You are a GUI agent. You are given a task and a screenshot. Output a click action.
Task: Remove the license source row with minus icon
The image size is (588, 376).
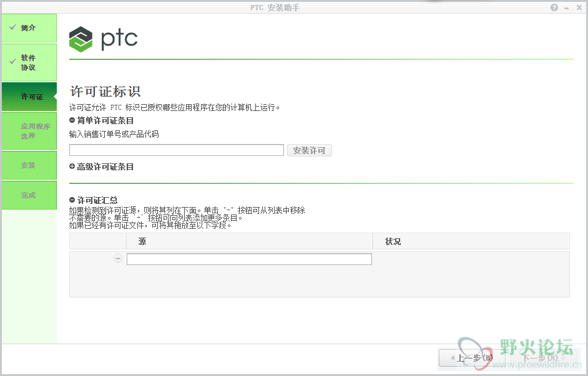click(118, 258)
